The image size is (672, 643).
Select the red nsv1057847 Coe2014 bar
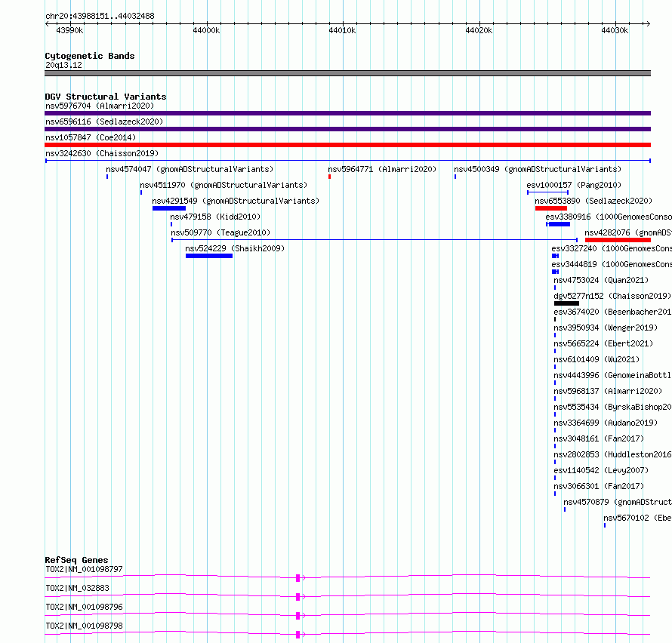pyautogui.click(x=347, y=145)
